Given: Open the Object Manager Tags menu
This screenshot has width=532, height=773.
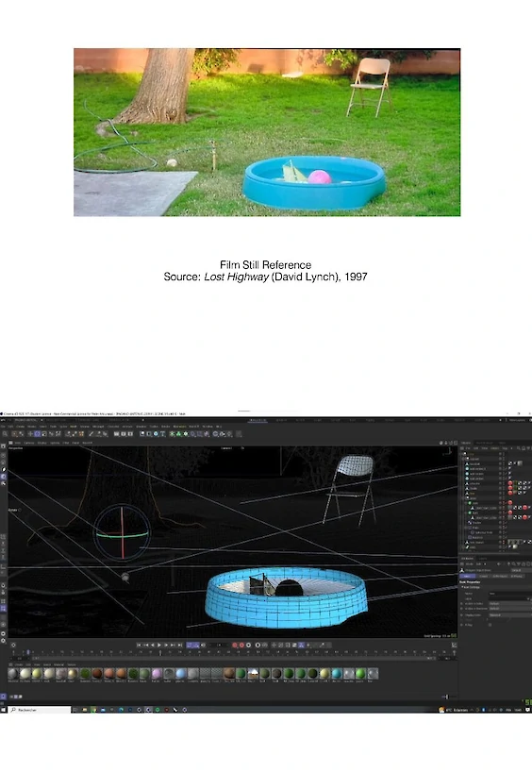Looking at the screenshot, I should tap(505, 448).
